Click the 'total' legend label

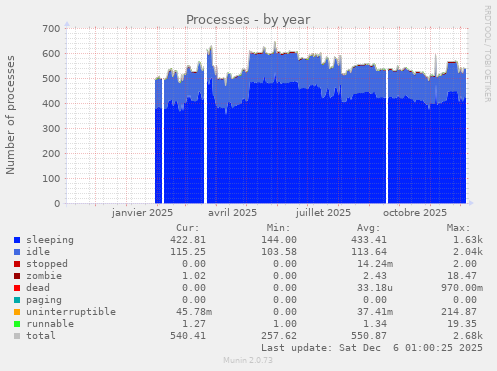[41, 336]
